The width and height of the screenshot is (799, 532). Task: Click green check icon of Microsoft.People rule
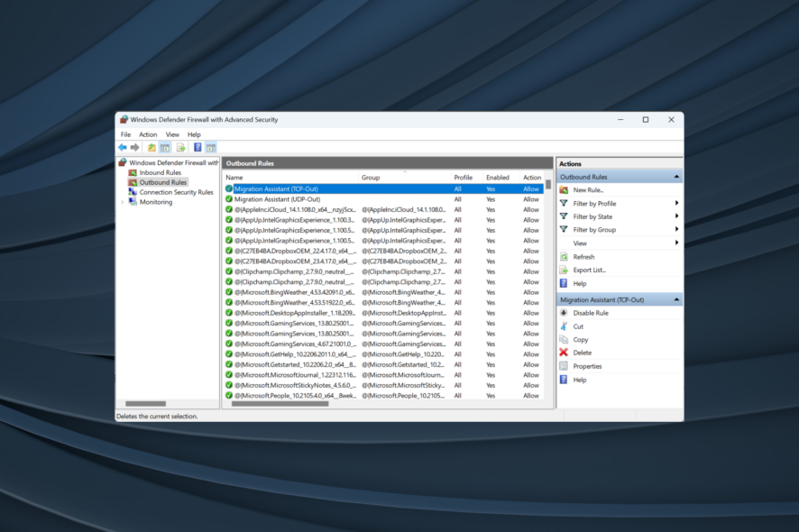[229, 396]
